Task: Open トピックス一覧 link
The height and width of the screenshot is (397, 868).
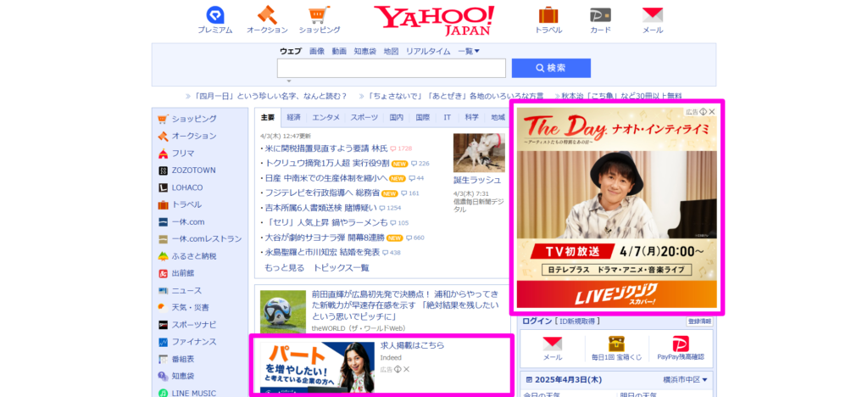Action: click(x=341, y=267)
